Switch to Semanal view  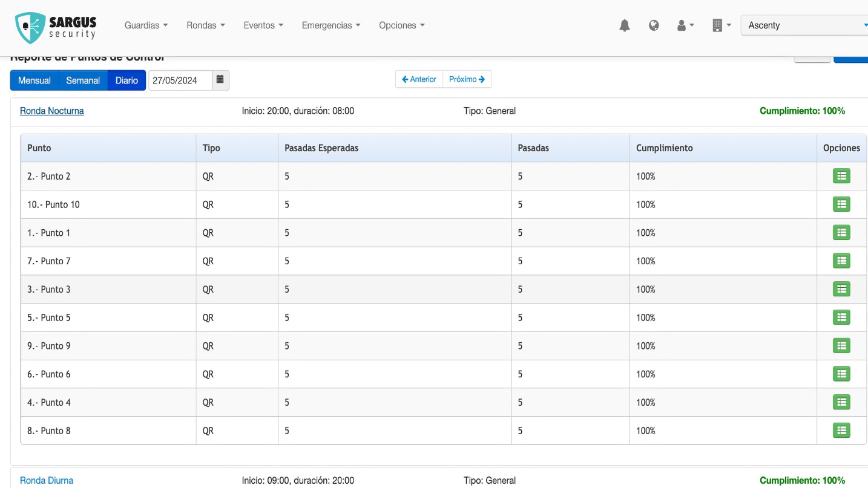pos(83,80)
